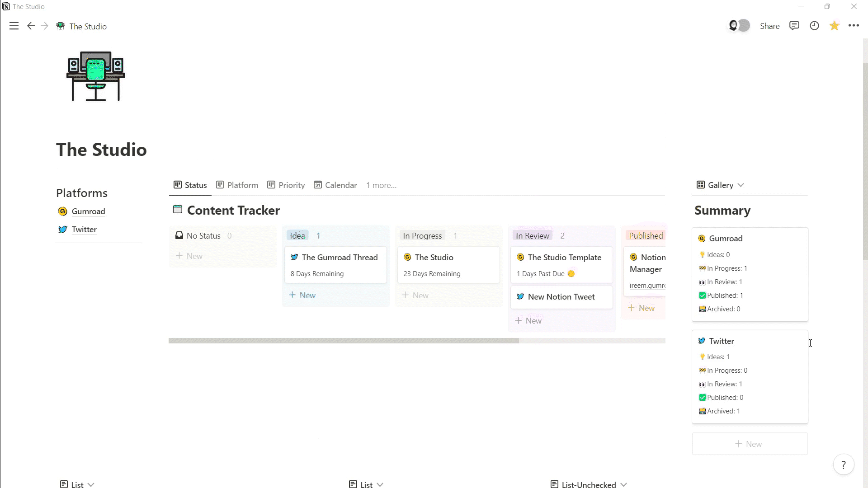Open the Twitter summary card
868x488 pixels.
click(x=750, y=377)
